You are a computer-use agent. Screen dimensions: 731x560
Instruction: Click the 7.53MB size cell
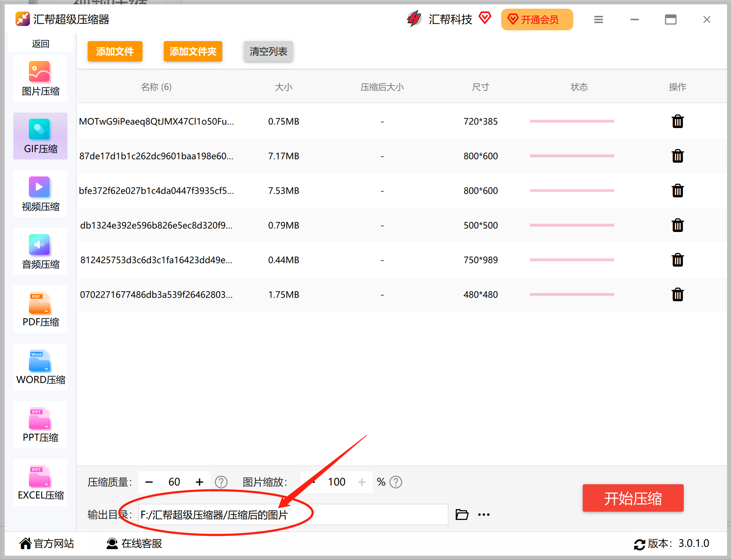point(284,191)
